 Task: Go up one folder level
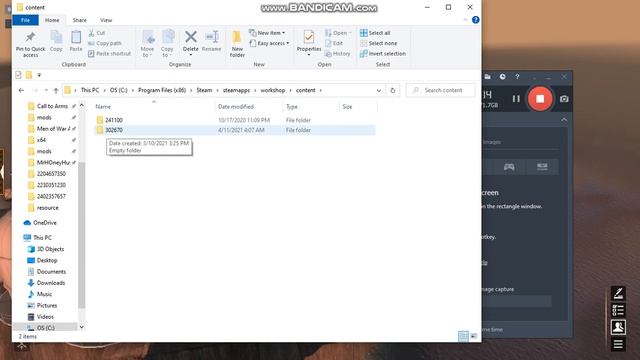[56, 90]
